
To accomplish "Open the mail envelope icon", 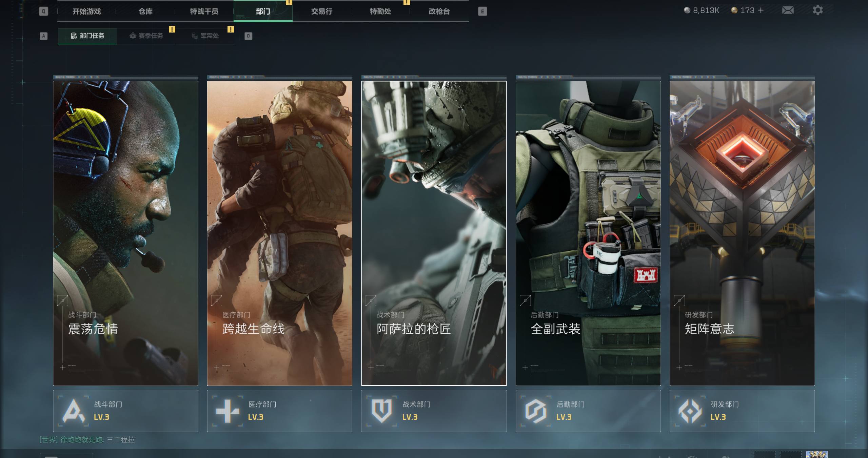I will 788,11.
